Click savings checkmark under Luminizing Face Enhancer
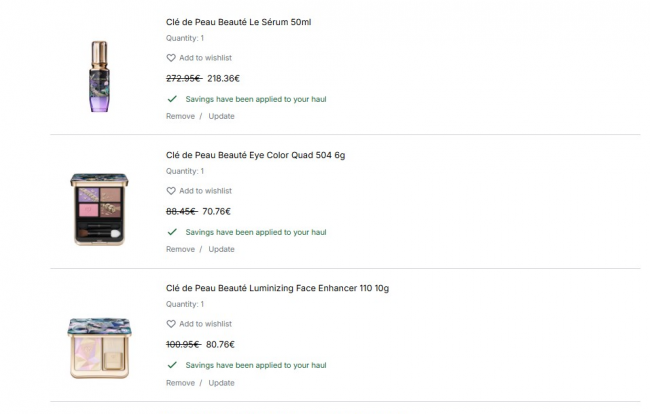 coord(172,365)
